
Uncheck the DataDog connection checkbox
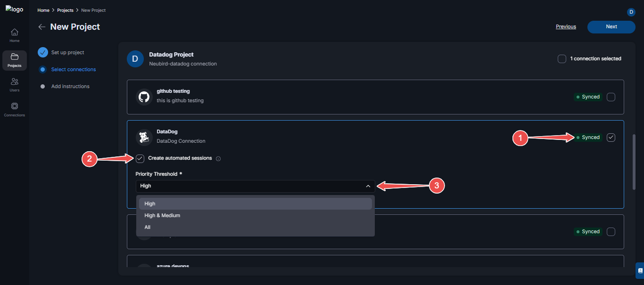pos(611,137)
